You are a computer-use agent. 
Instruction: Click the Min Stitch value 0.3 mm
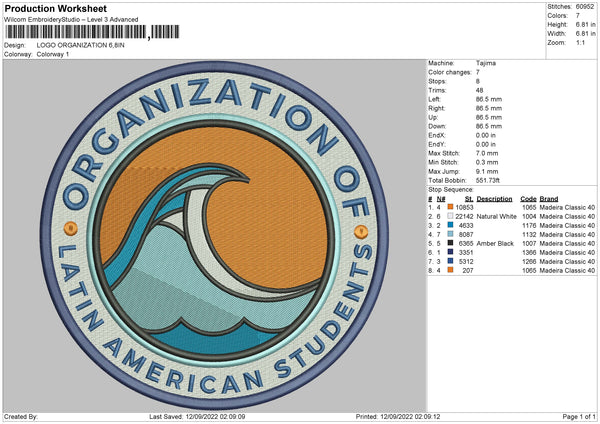[x=487, y=162]
